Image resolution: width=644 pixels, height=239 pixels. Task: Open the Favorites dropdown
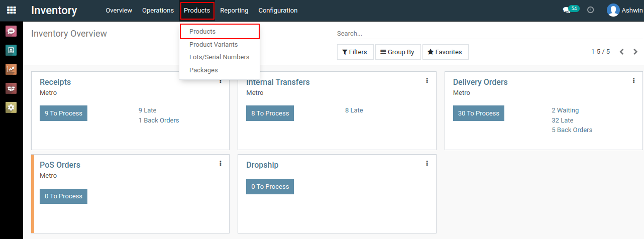point(446,52)
